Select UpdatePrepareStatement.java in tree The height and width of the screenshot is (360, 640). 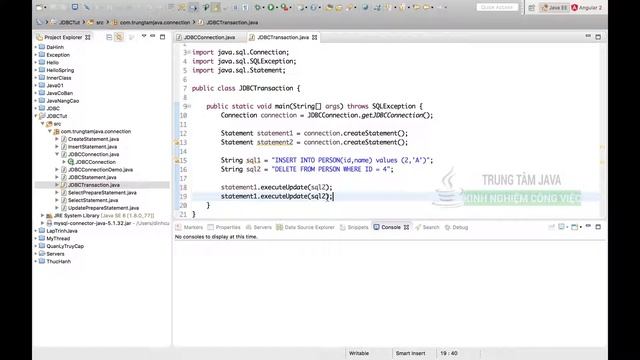pos(103,208)
